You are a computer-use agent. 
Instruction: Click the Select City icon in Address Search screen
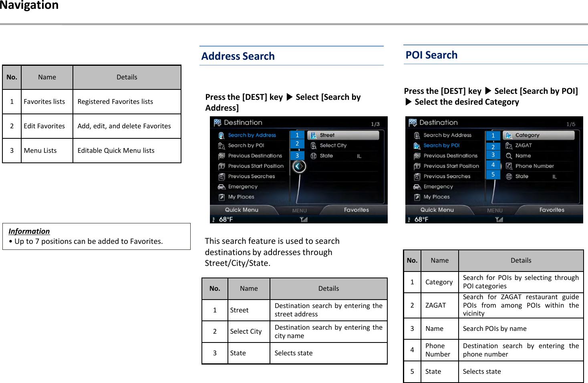pyautogui.click(x=314, y=146)
